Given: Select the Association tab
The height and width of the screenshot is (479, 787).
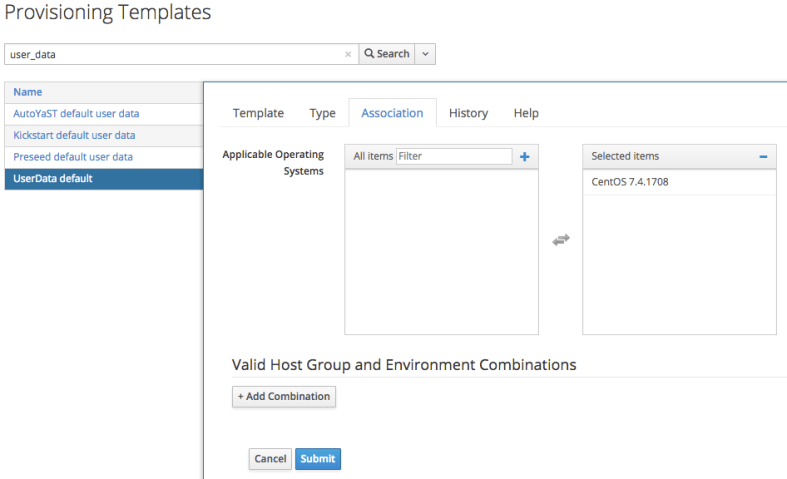Looking at the screenshot, I should pos(392,113).
